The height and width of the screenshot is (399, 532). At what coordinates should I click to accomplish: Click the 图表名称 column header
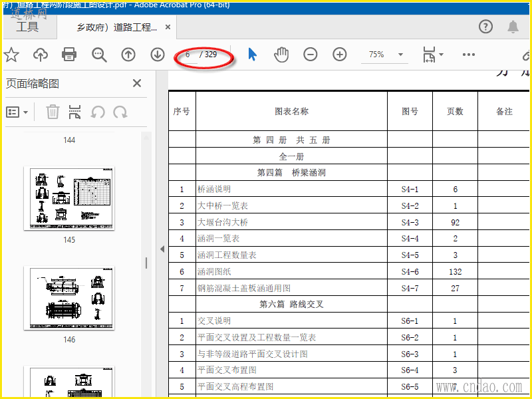[x=292, y=112]
